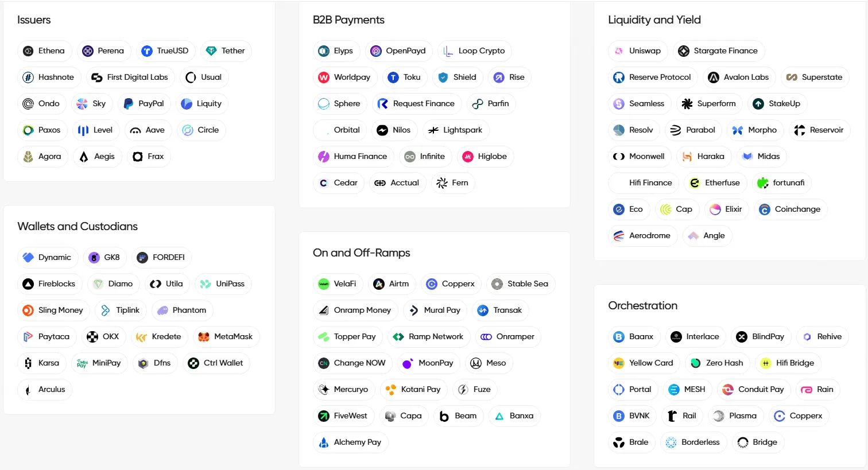Click the Tether diamond icon
The image size is (868, 470).
211,51
